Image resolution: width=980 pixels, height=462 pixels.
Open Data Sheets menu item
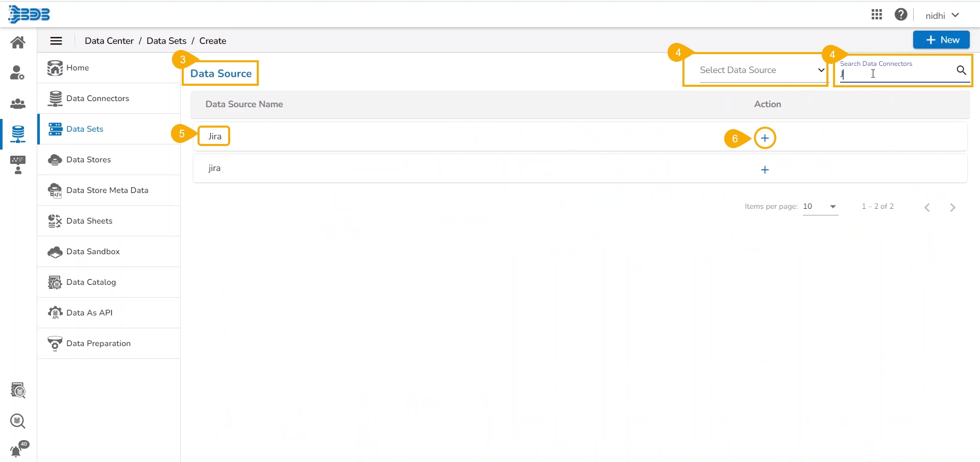(x=109, y=221)
